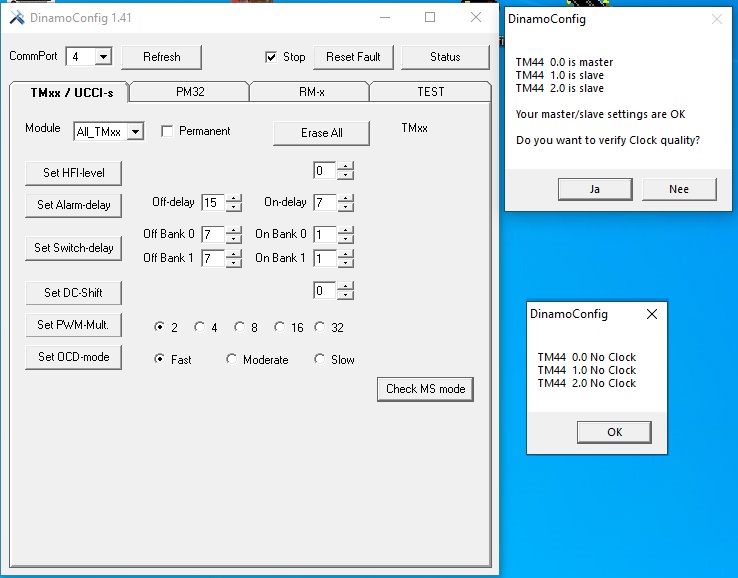The width and height of the screenshot is (738, 578).
Task: Choose Moderate OCD-mode option
Action: pyautogui.click(x=232, y=359)
